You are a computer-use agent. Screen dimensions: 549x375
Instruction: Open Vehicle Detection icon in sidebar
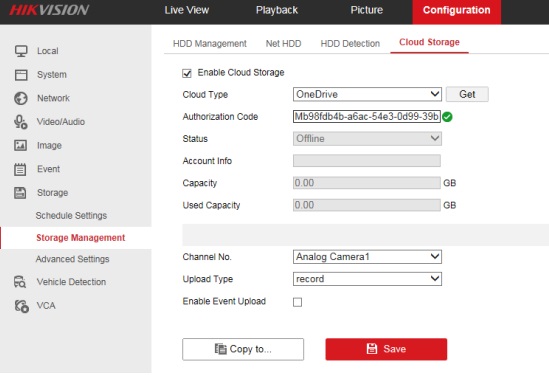click(20, 282)
